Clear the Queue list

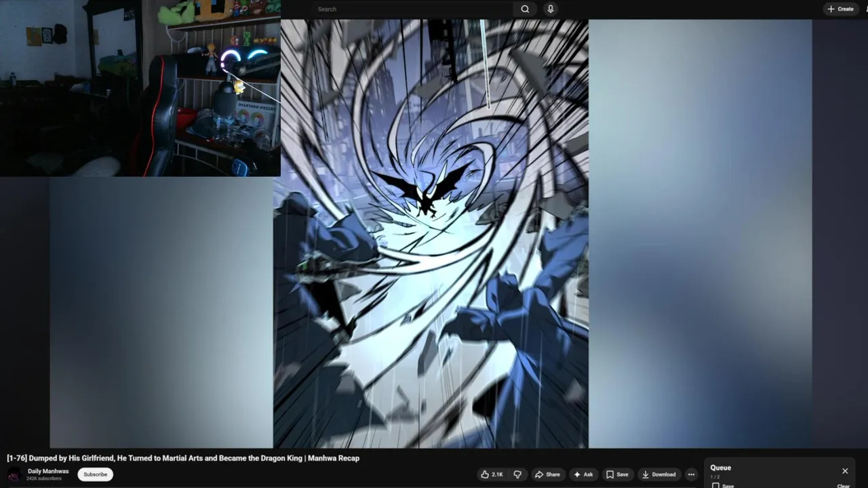843,485
